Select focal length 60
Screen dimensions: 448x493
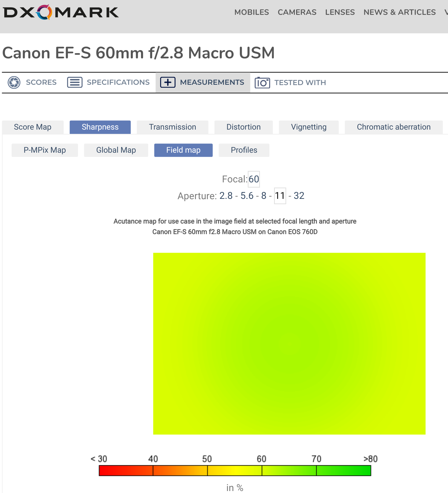(254, 179)
